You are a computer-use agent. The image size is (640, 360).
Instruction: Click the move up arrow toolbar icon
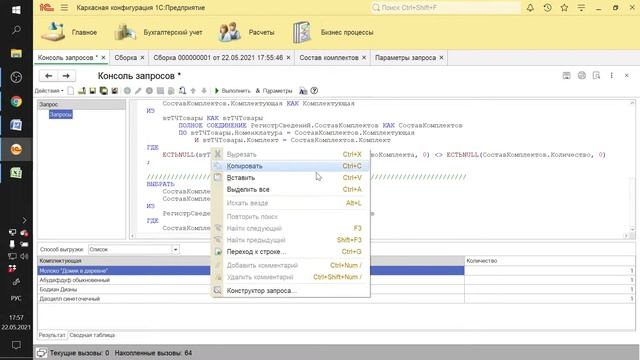193,91
